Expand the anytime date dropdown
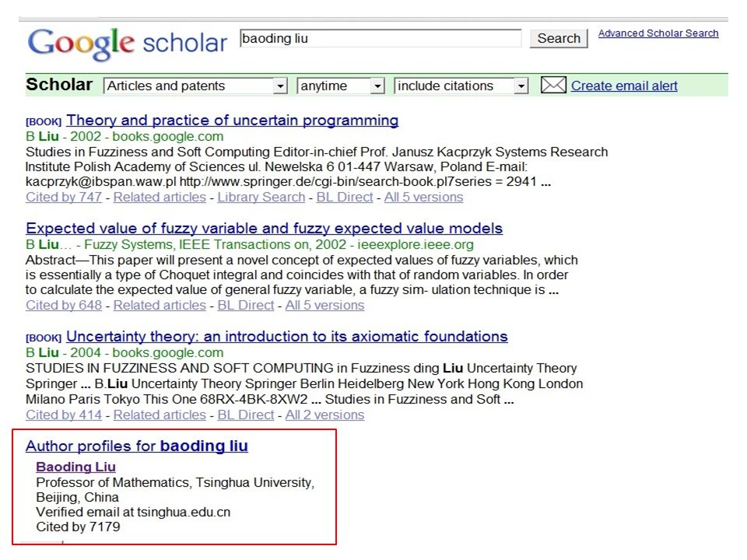This screenshot has width=747, height=560. [340, 86]
